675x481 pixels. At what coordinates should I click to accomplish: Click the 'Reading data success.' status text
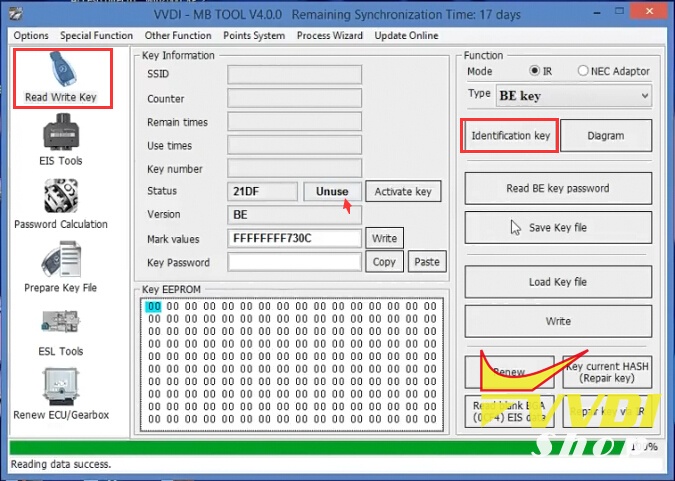point(61,464)
